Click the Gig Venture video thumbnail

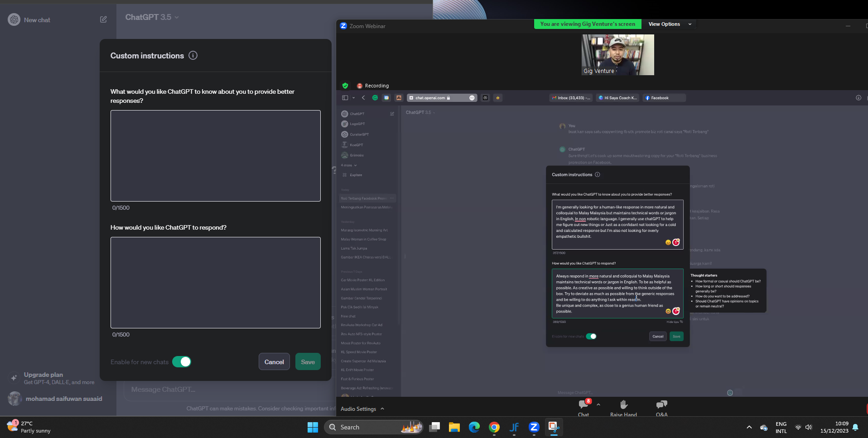pyautogui.click(x=617, y=55)
